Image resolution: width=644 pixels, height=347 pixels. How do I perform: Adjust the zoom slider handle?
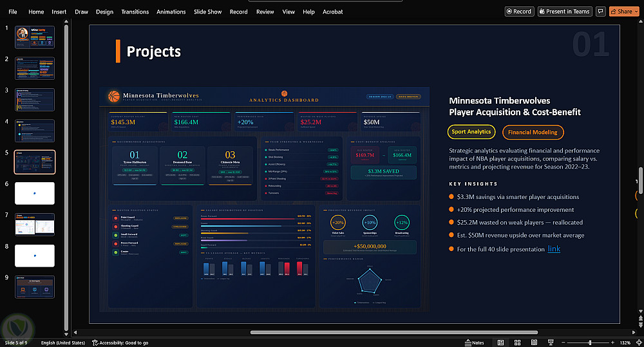coord(590,342)
